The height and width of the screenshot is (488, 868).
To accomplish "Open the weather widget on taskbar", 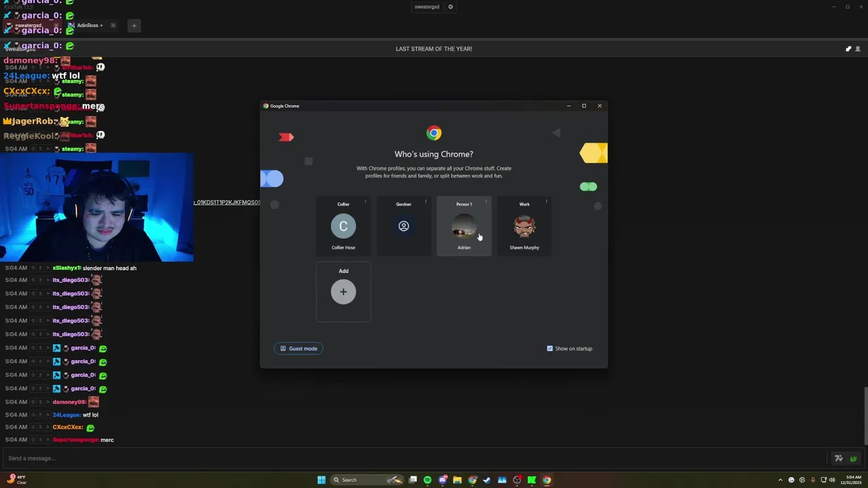I will (x=17, y=479).
